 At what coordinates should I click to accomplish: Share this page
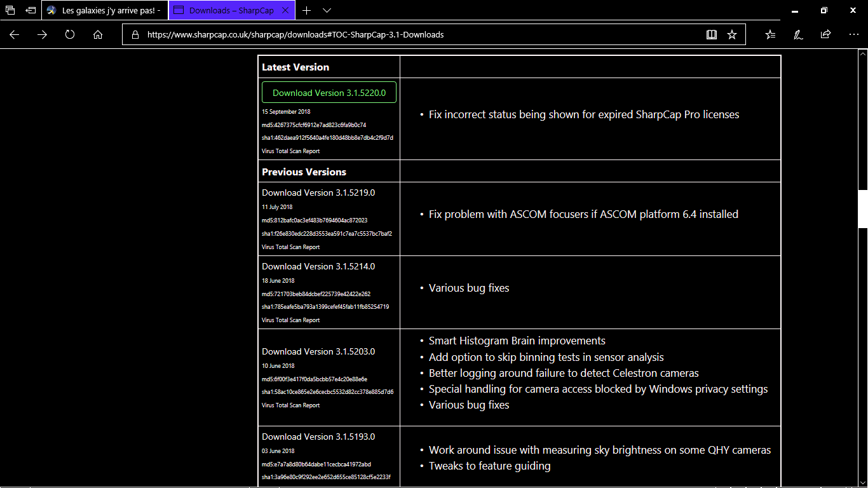point(825,35)
